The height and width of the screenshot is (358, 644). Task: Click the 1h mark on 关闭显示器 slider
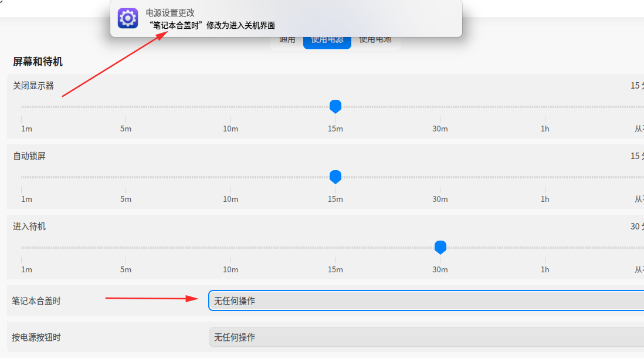point(545,129)
